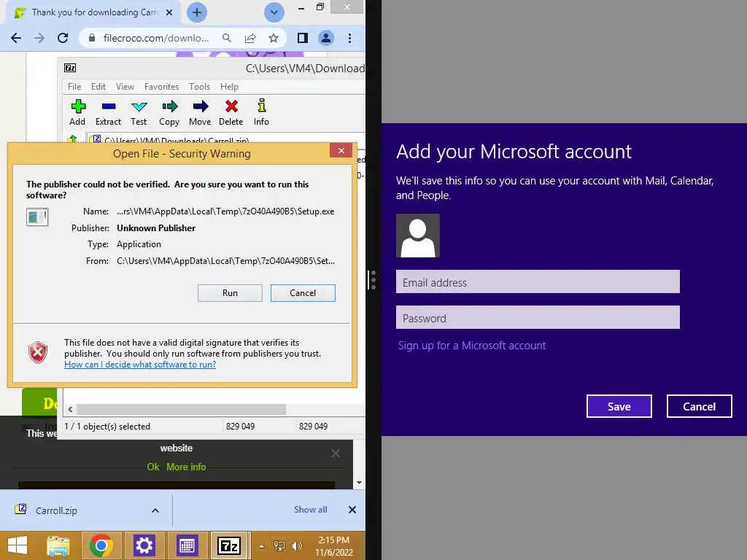Cancel adding Microsoft account

coord(699,406)
